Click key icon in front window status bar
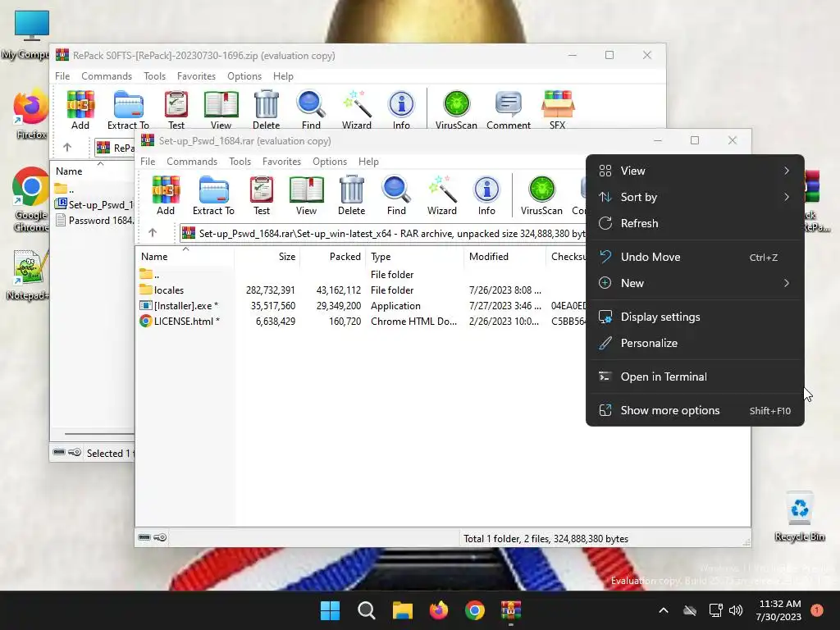The height and width of the screenshot is (630, 840). coord(160,537)
